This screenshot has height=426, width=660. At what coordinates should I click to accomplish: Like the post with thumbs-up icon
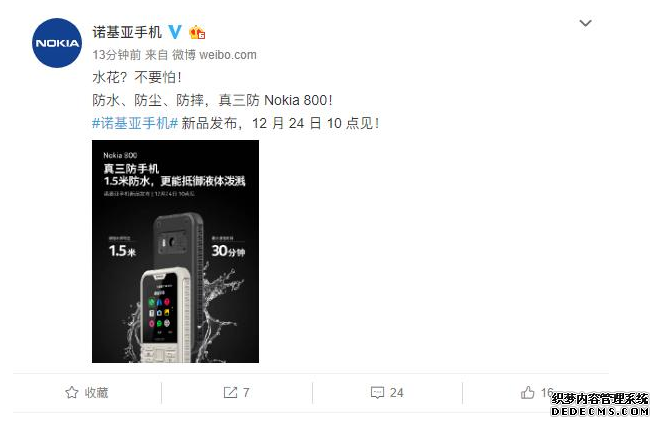(x=527, y=392)
